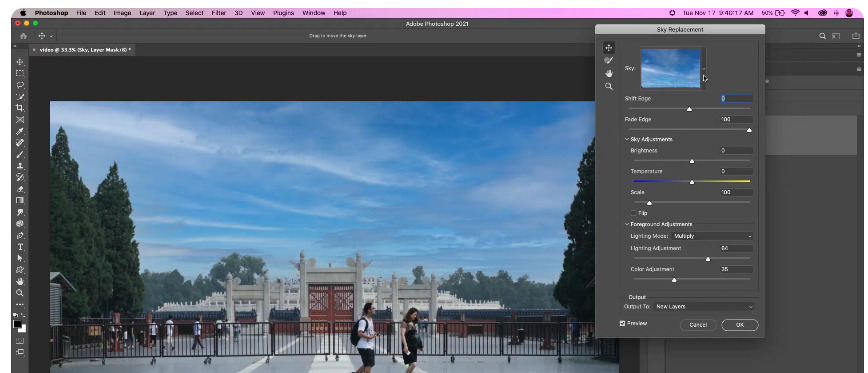Select the History Brush tool
This screenshot has width=868, height=373.
click(x=20, y=177)
